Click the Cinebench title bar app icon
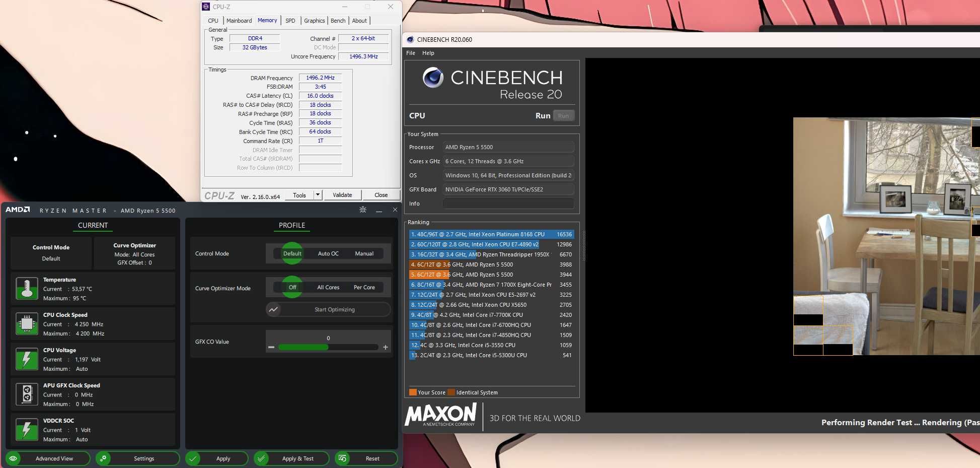Viewport: 980px width, 468px height. tap(410, 39)
